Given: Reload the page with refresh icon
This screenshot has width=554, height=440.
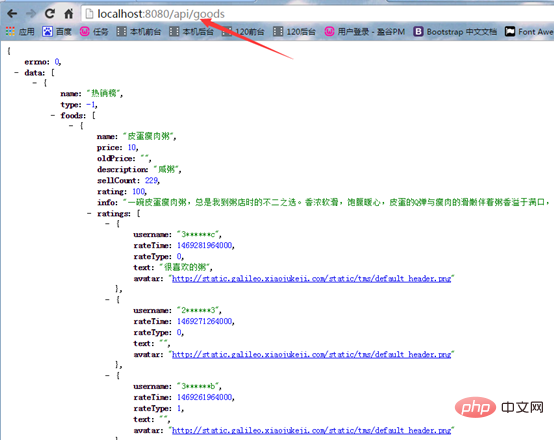Looking at the screenshot, I should [x=50, y=14].
